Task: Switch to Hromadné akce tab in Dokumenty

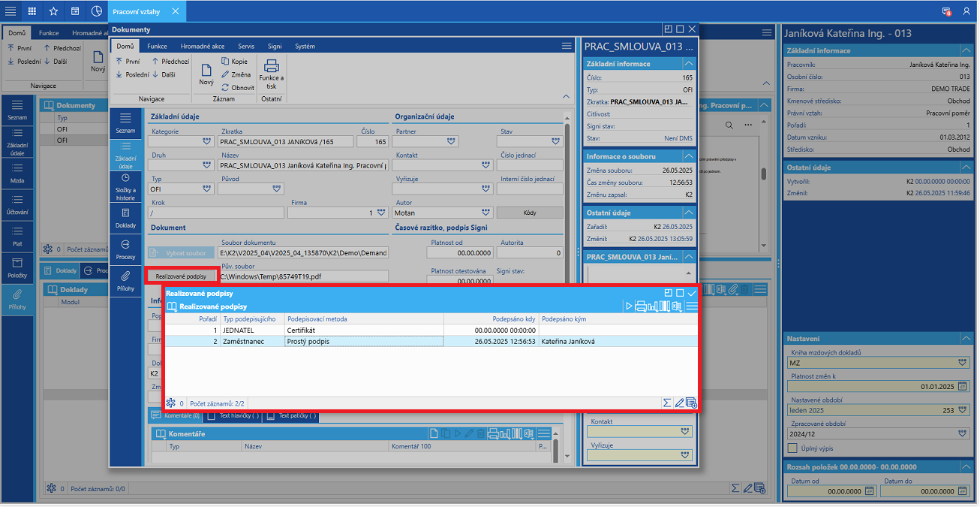Action: 203,46
